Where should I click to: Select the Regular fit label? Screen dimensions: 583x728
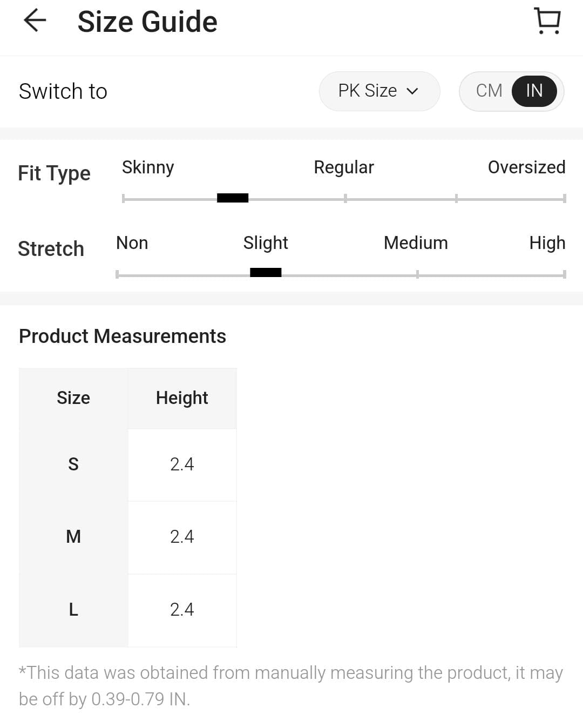coord(344,167)
